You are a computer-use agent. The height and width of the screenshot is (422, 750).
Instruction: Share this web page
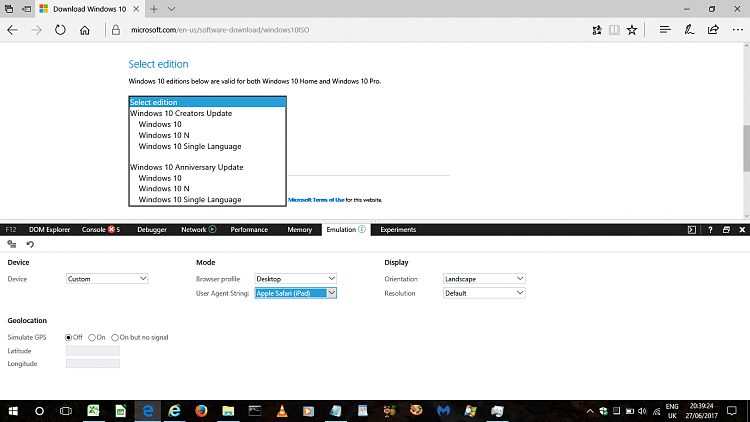713,30
